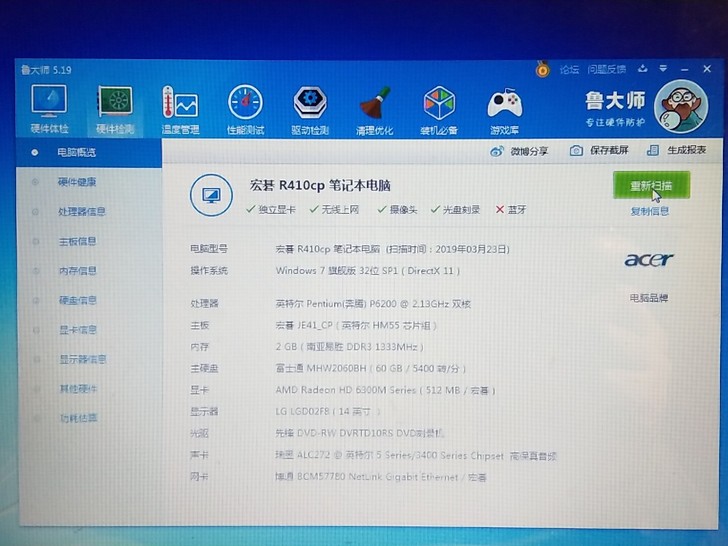Click the 复制信息 copy info link
728x546 pixels.
650,212
